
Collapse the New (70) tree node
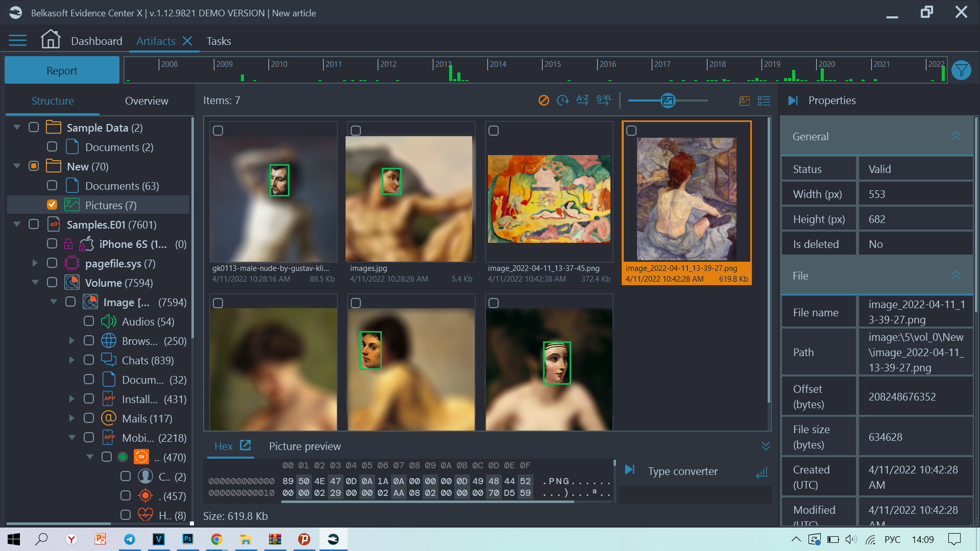pyautogui.click(x=17, y=166)
